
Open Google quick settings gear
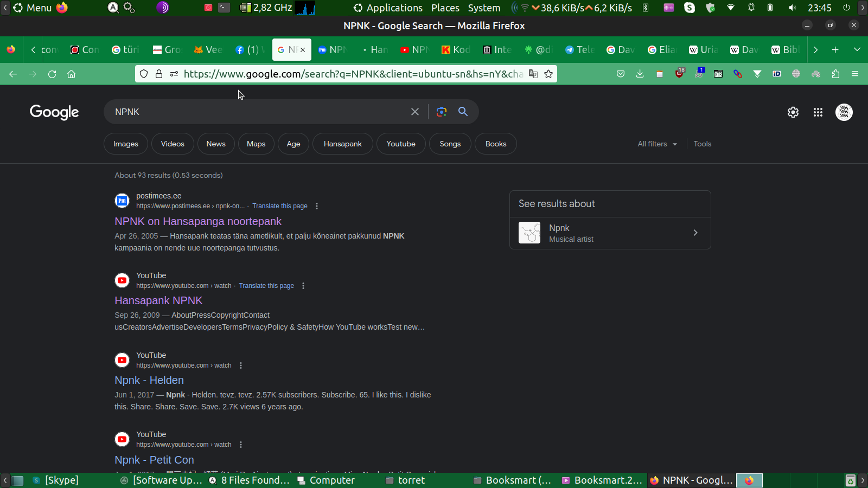click(793, 112)
